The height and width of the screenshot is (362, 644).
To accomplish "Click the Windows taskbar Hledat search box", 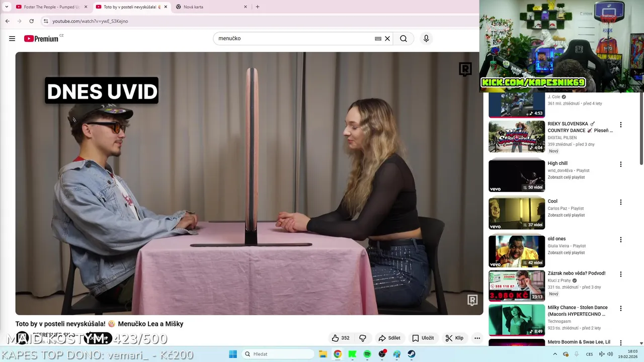I will coord(278,354).
